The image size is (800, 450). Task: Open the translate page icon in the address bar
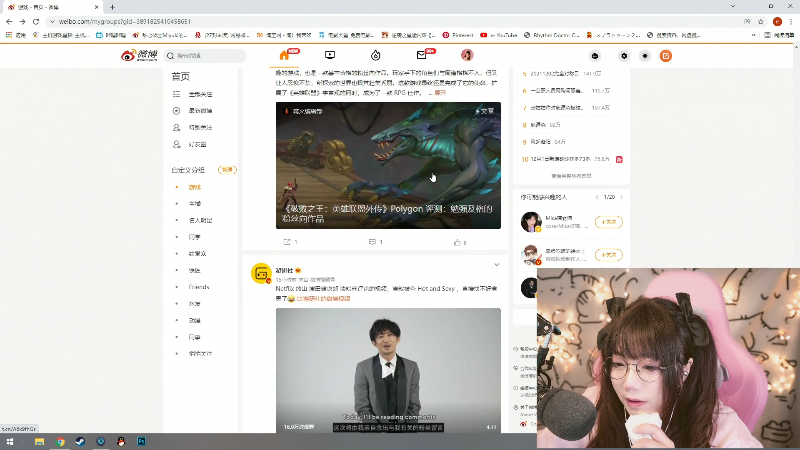[747, 21]
